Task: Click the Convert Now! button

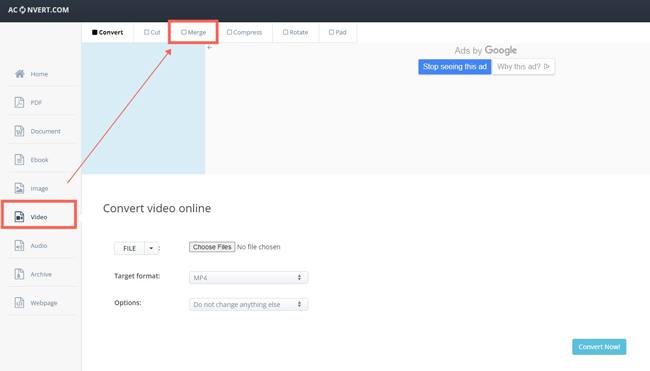Action: tap(599, 347)
